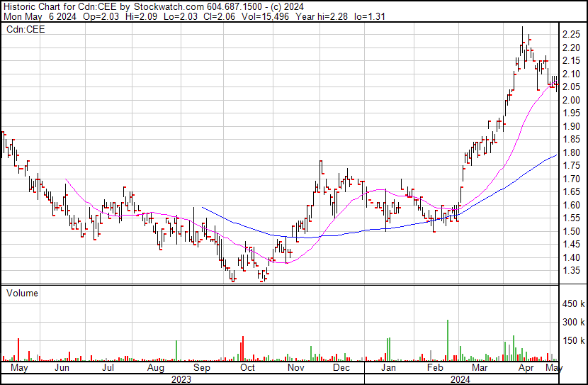
Task: Click the 'Feb' month label
Action: click(435, 367)
